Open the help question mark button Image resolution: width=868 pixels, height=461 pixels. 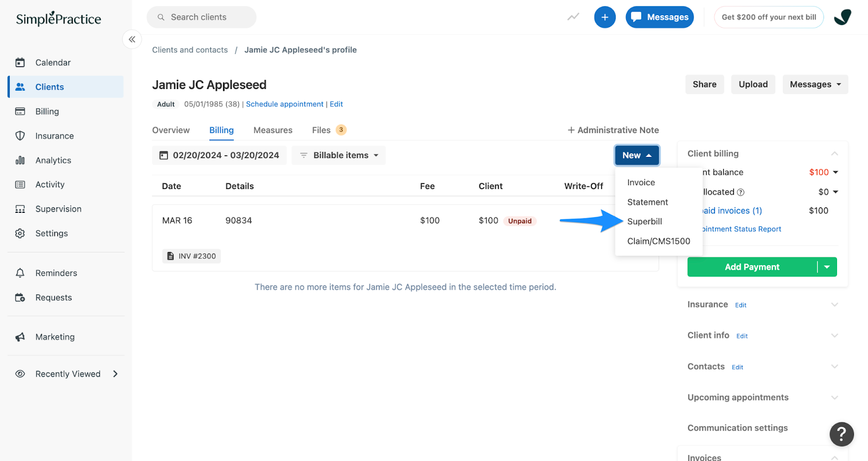(x=841, y=434)
